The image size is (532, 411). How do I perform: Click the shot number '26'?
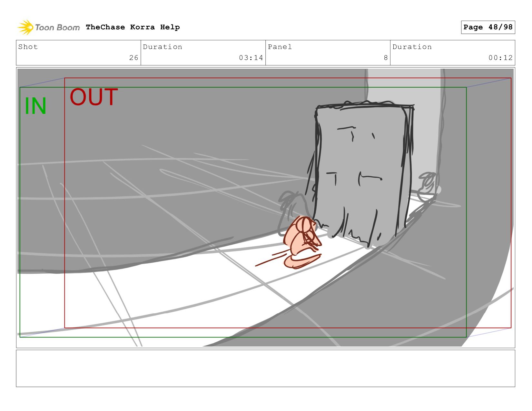(134, 58)
